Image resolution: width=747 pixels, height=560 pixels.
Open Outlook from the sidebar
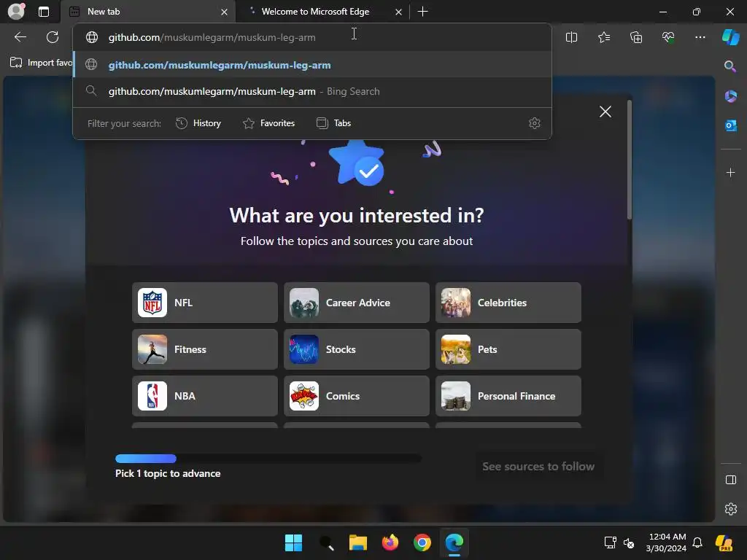pyautogui.click(x=730, y=125)
